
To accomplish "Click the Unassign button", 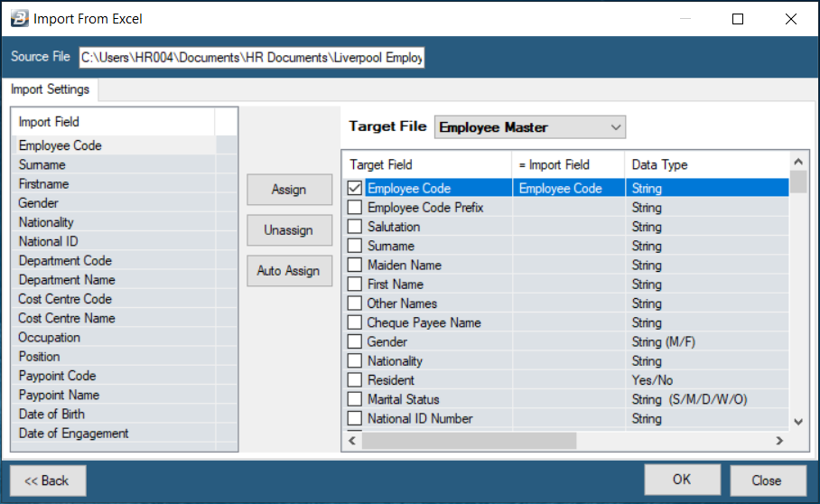I will [289, 230].
